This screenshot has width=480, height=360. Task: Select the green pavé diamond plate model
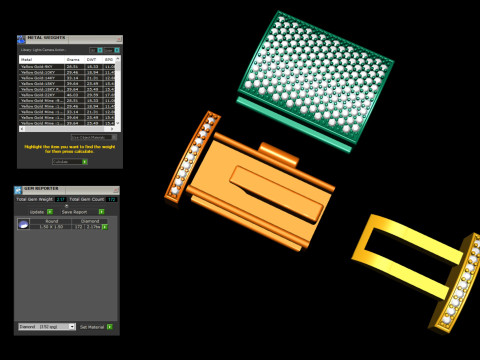(x=317, y=77)
